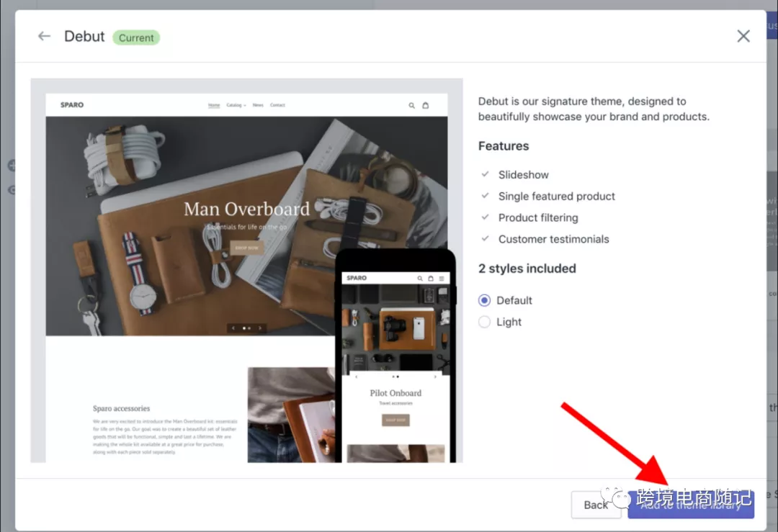Click the cart icon on the phone mockup
The width and height of the screenshot is (778, 532).
[x=431, y=278]
